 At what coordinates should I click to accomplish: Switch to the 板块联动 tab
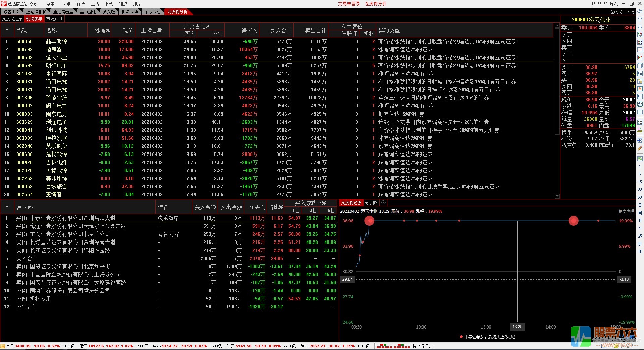129,12
